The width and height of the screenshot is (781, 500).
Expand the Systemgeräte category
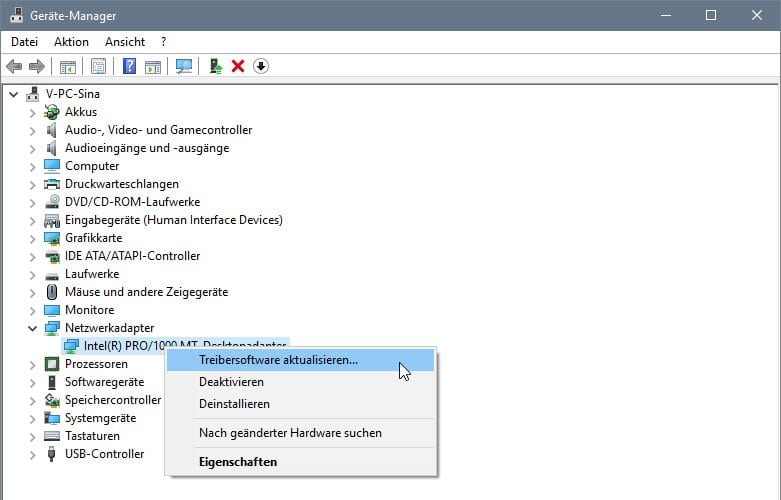(32, 419)
